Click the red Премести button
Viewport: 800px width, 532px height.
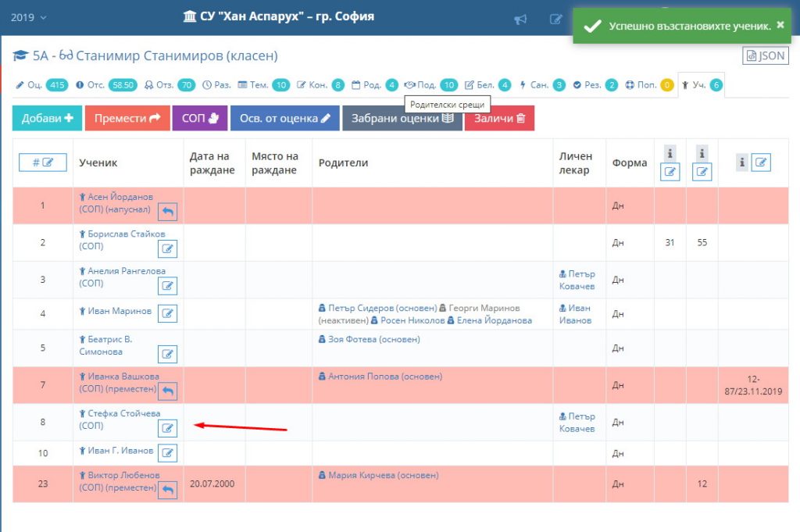click(127, 119)
